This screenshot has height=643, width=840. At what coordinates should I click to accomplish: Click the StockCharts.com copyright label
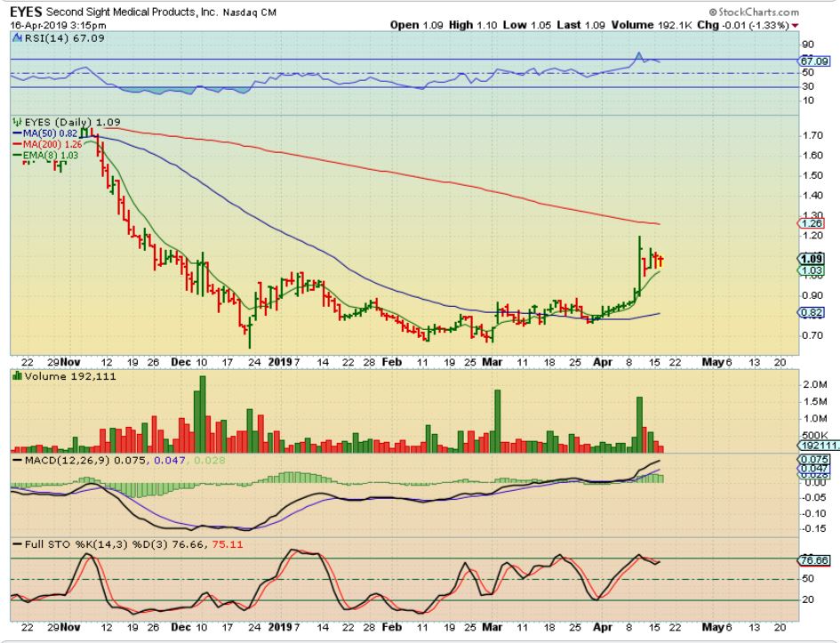[754, 12]
